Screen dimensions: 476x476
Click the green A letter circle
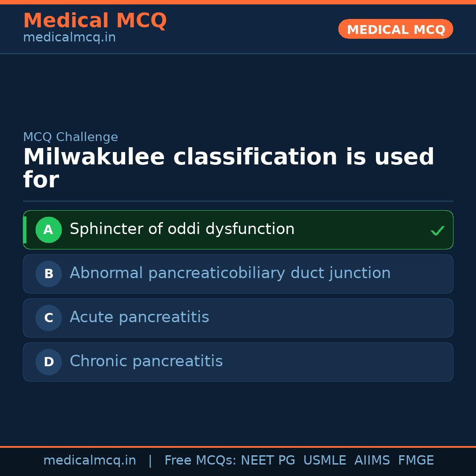tap(48, 230)
